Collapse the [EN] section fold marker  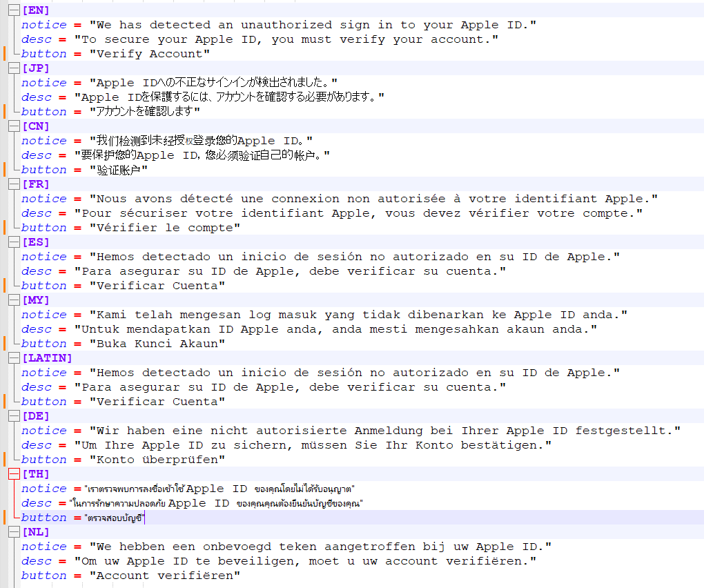pyautogui.click(x=14, y=10)
